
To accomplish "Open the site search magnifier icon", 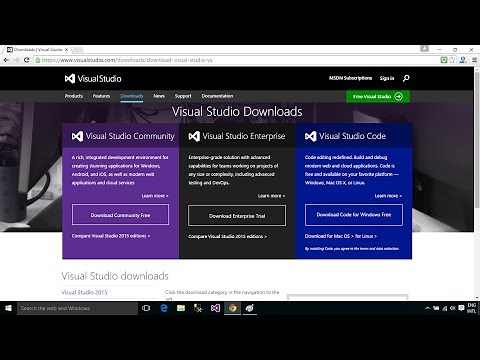I will 406,78.
